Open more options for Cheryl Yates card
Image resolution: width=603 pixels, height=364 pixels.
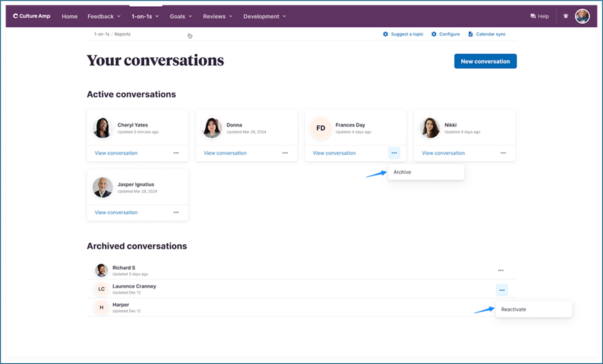[x=176, y=153]
